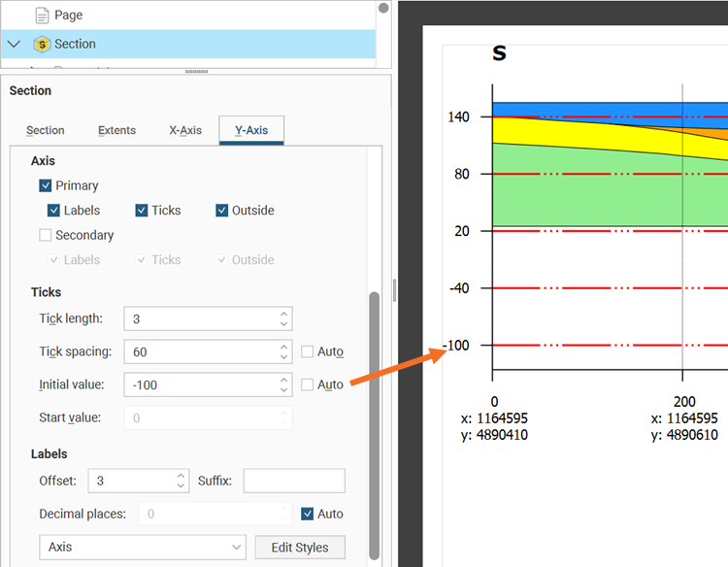This screenshot has width=728, height=567.
Task: Enable Auto for Tick spacing
Action: coord(308,351)
